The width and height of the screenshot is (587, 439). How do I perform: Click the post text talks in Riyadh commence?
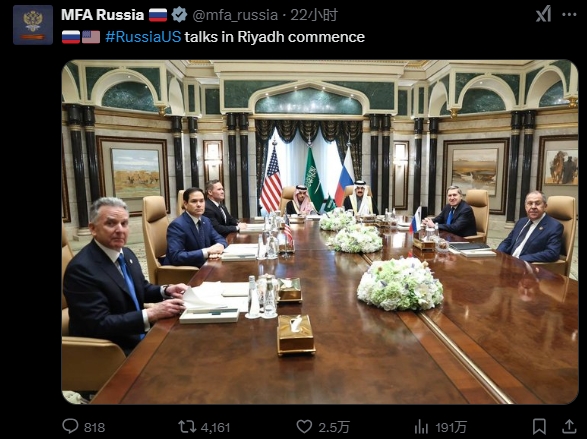274,37
